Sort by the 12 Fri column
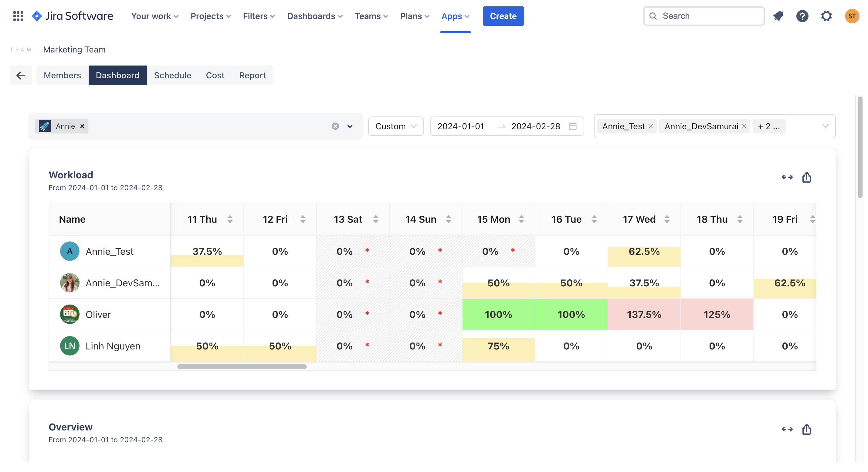This screenshot has height=472, width=868. 303,219
